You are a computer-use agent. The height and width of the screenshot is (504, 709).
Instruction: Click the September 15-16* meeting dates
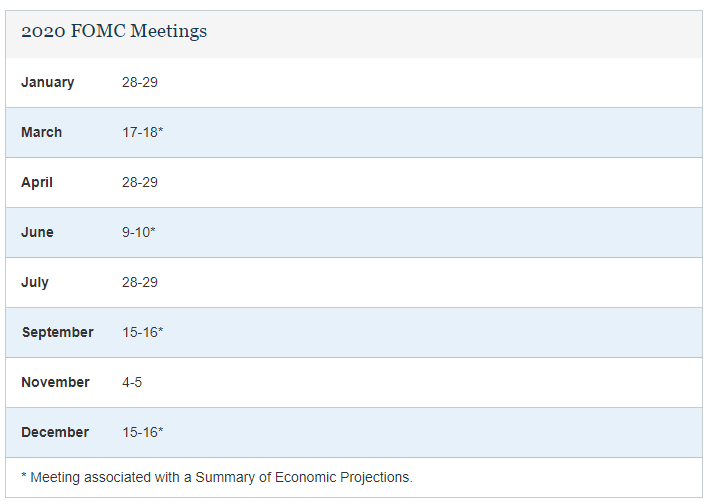(142, 332)
